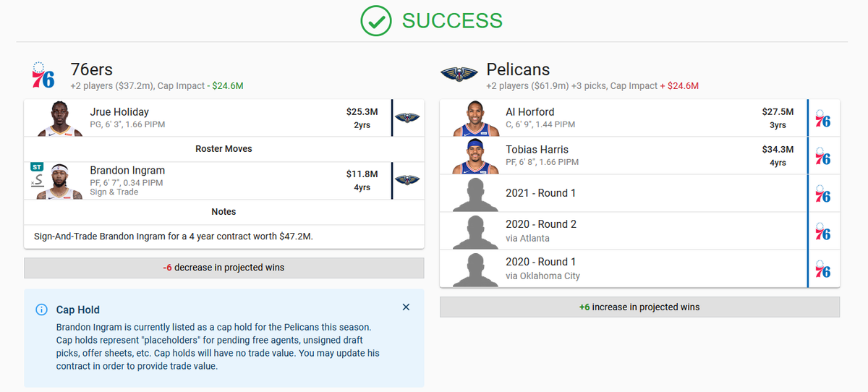The height and width of the screenshot is (392, 868).
Task: Select Tobias Harris player name
Action: click(539, 150)
